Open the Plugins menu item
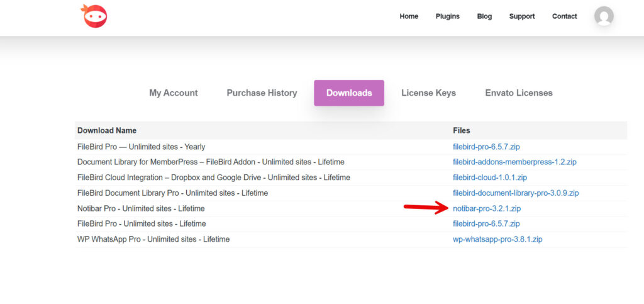 (447, 16)
